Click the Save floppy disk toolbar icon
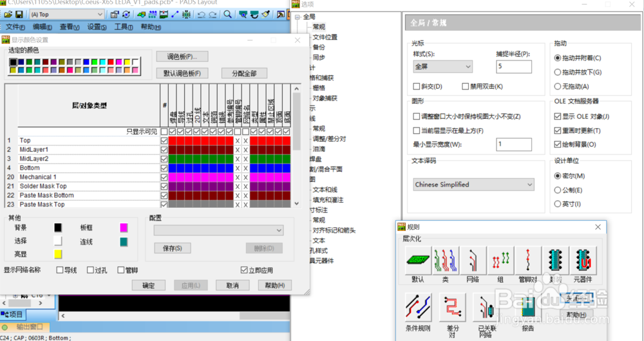This screenshot has height=341, width=644. pos(19,15)
